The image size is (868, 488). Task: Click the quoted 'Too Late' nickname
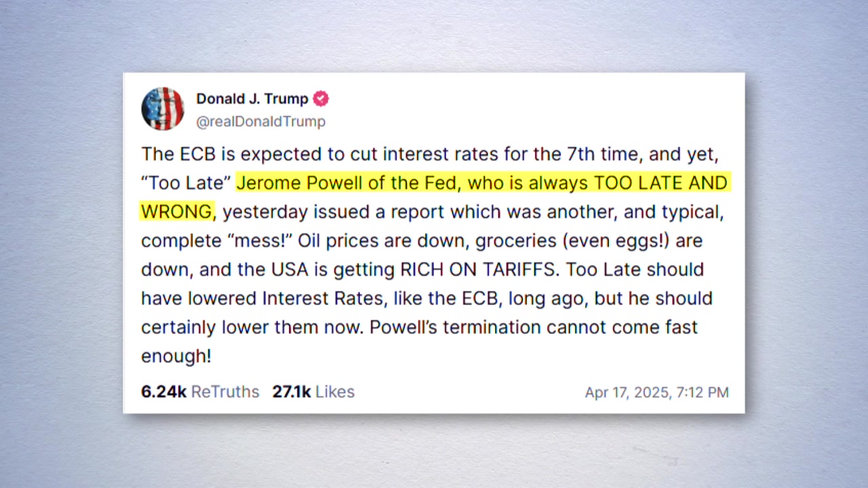pos(186,183)
